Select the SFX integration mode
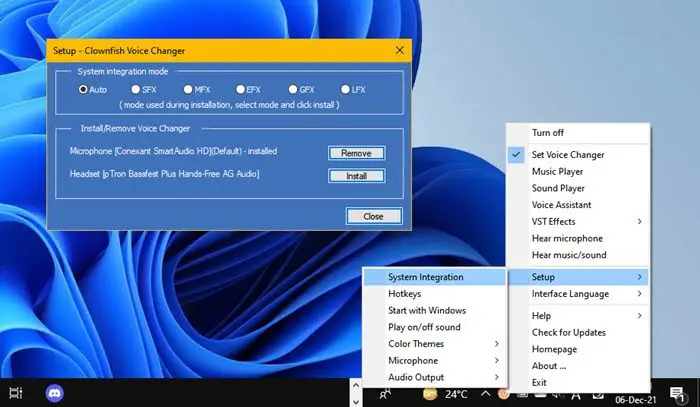The image size is (700, 407). [135, 89]
